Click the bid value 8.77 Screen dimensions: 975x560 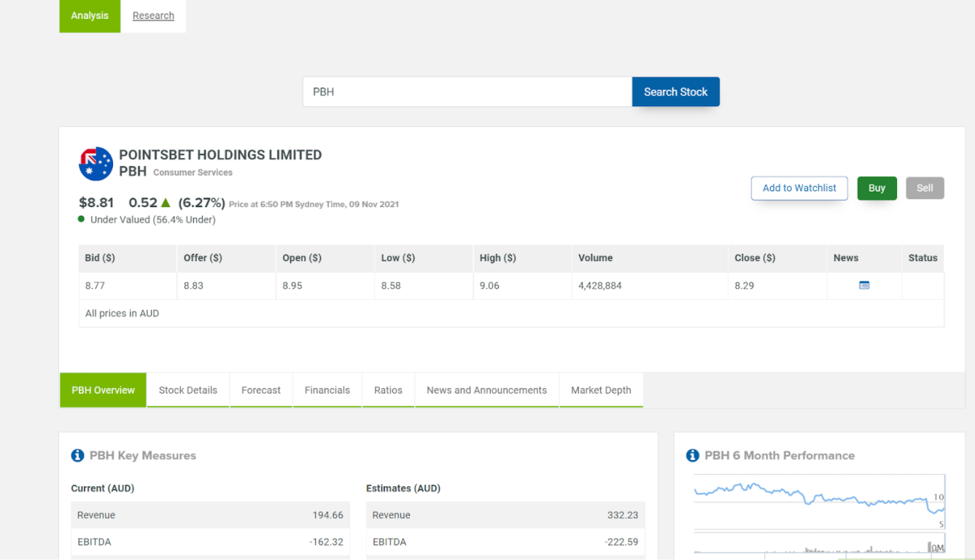pos(95,286)
